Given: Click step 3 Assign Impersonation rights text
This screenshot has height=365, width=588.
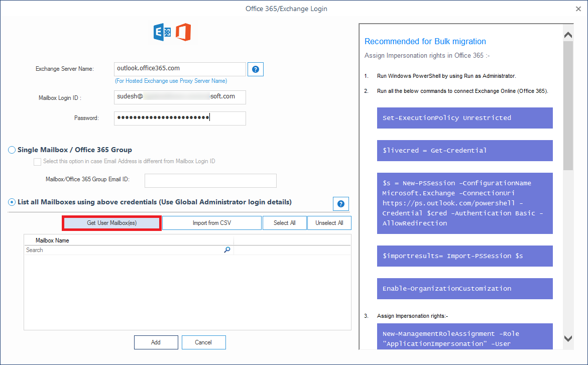Looking at the screenshot, I should [412, 316].
